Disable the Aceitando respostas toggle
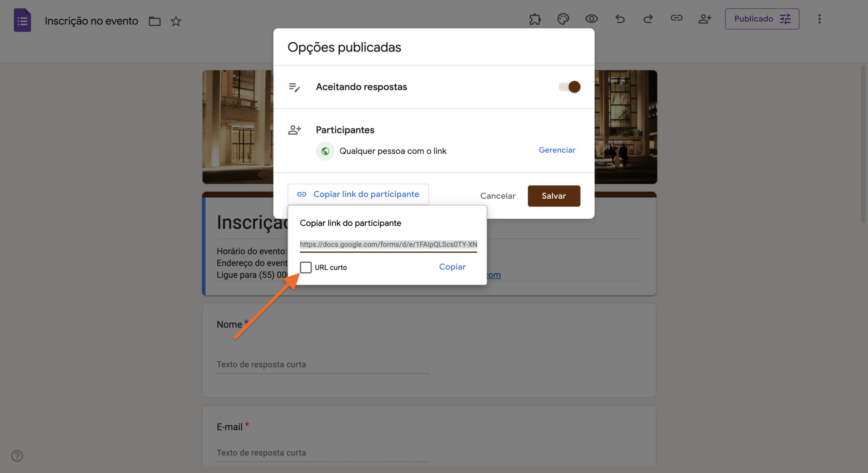Screen dimensions: 868x473 point(569,87)
